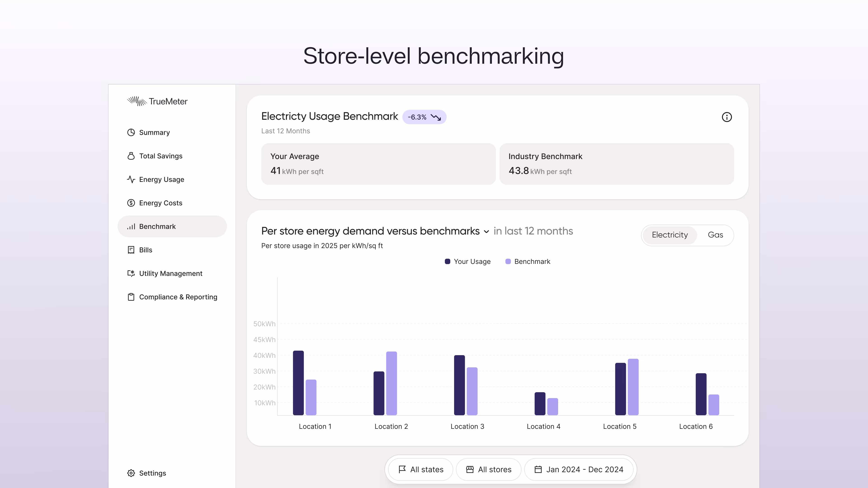868x488 pixels.
Task: Open the All stores filter
Action: point(488,469)
